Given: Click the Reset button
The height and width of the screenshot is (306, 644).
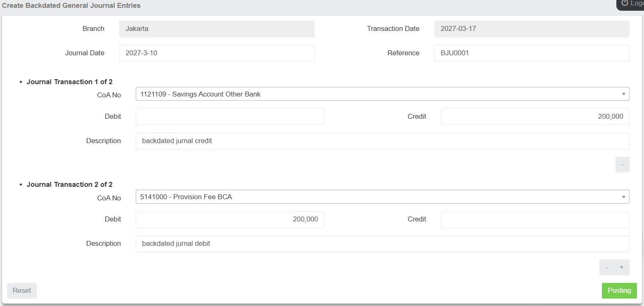Looking at the screenshot, I should click(x=22, y=290).
